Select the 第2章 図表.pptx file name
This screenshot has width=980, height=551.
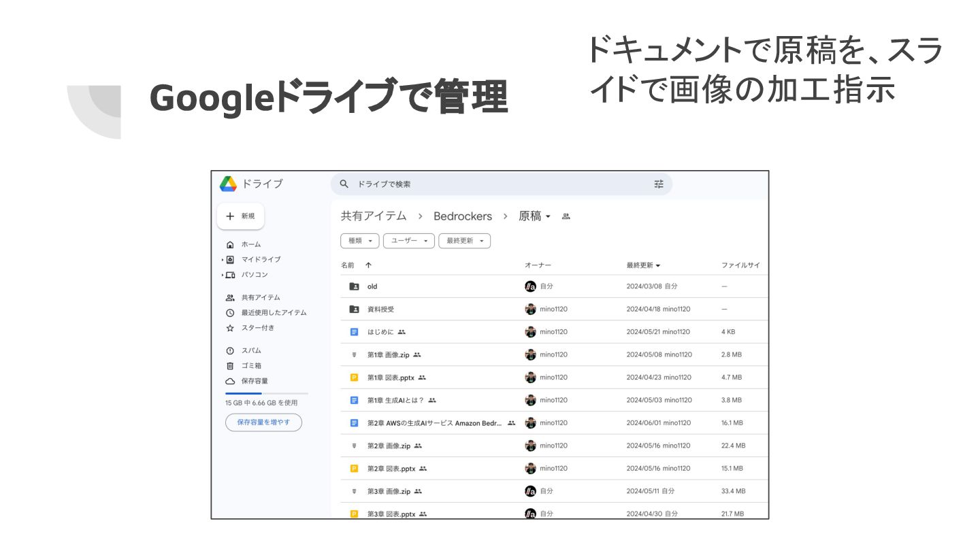(x=391, y=469)
